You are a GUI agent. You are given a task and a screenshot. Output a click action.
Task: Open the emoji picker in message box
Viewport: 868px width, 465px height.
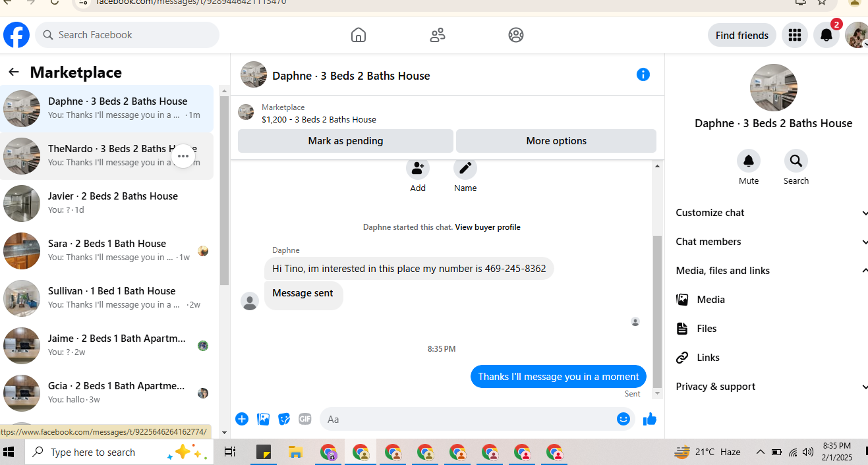click(623, 419)
